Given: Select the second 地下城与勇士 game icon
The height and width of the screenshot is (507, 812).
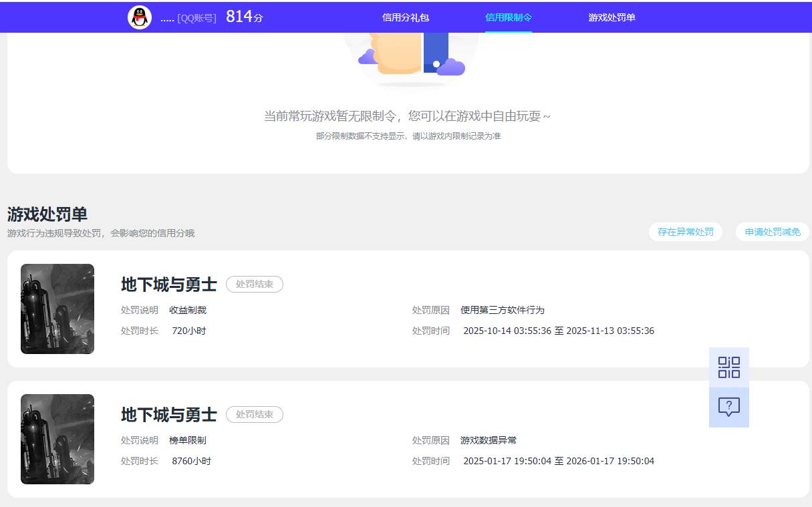Looking at the screenshot, I should 57,439.
